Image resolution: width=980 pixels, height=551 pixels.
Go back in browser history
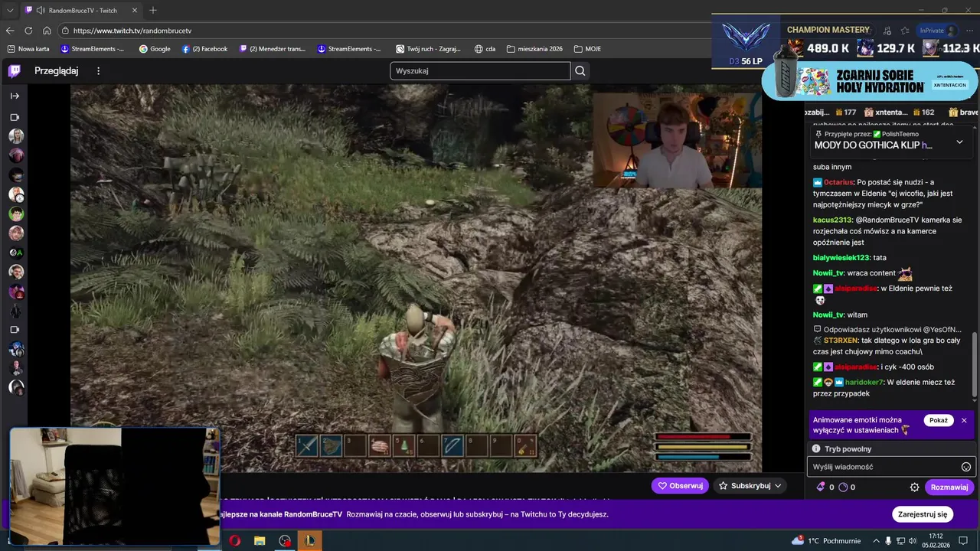click(10, 31)
